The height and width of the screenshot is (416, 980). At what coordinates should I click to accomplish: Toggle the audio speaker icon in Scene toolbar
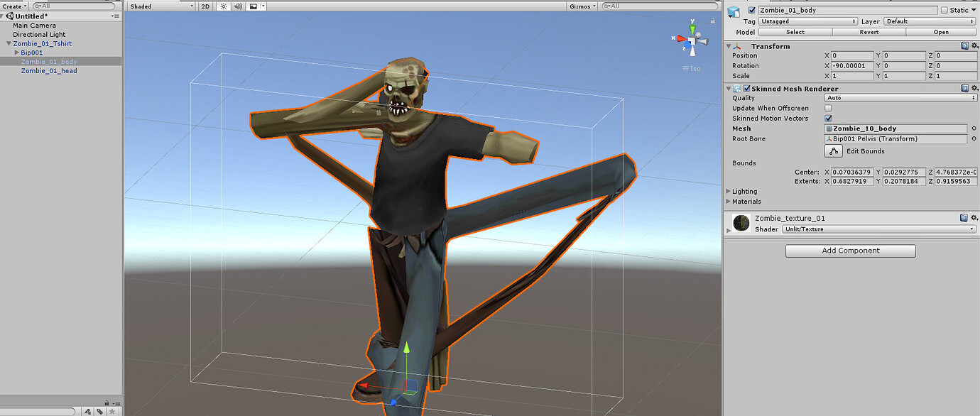coord(237,6)
